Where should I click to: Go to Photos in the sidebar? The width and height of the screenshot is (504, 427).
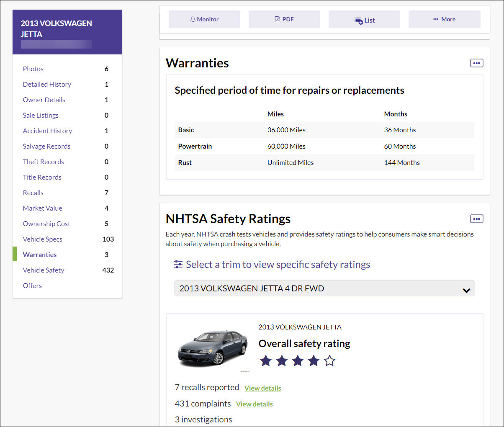33,69
